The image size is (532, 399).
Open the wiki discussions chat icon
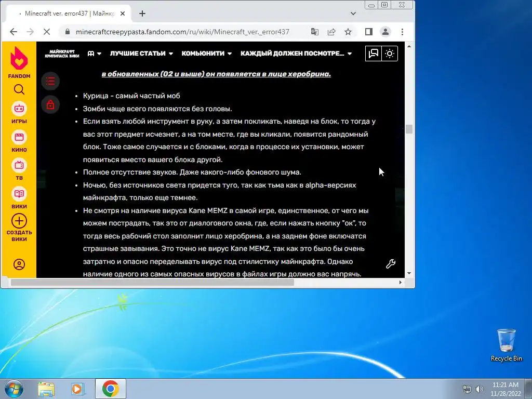point(374,54)
